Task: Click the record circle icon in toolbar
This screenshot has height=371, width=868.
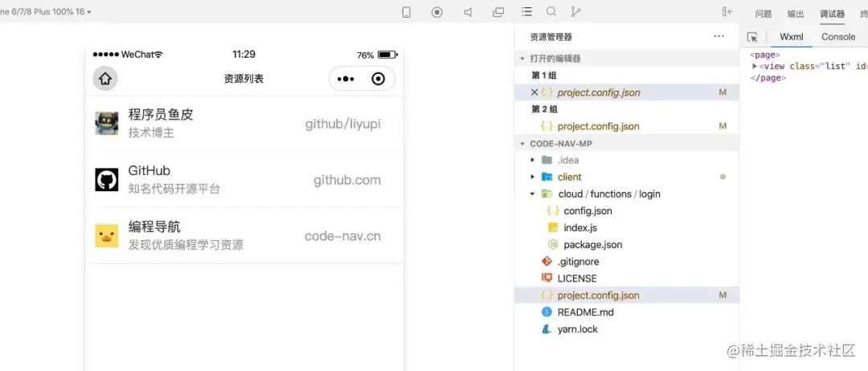Action: (x=436, y=12)
